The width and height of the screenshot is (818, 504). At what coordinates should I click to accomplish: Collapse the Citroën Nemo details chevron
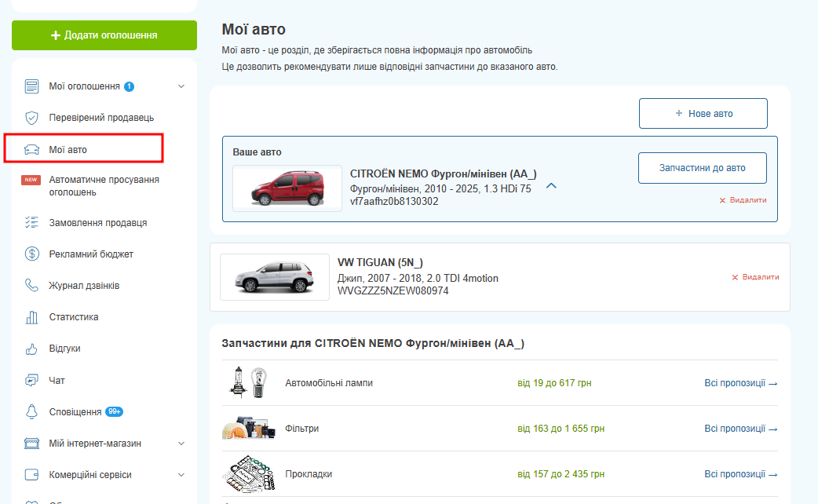pos(551,186)
